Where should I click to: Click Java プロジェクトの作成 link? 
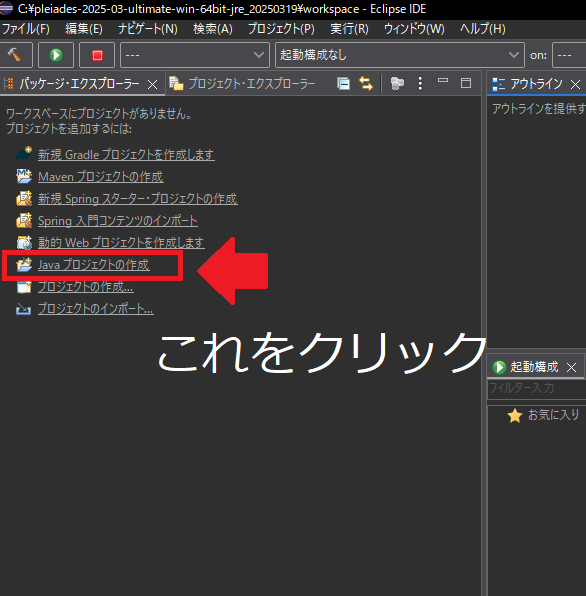click(x=94, y=265)
